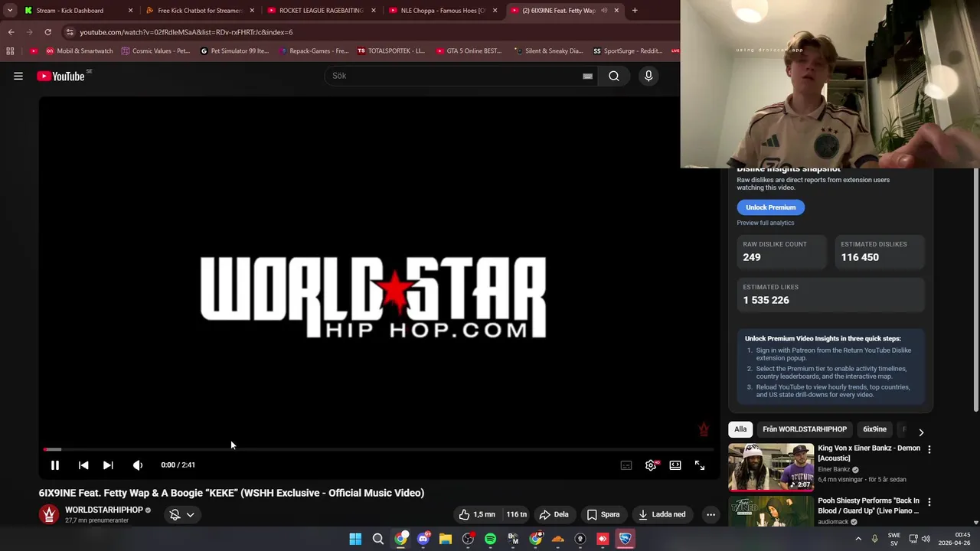
Task: Open the Mobil & Smartwatch bookmark
Action: (x=78, y=51)
